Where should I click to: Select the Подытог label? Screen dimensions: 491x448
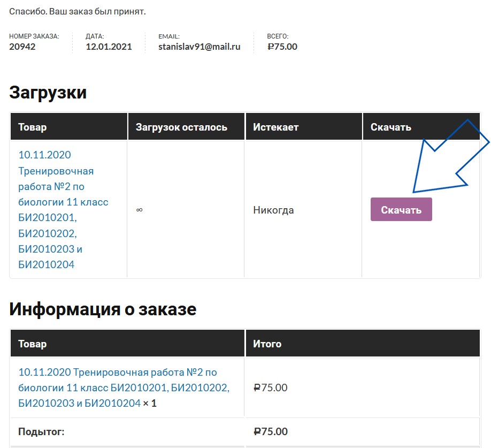[x=41, y=431]
